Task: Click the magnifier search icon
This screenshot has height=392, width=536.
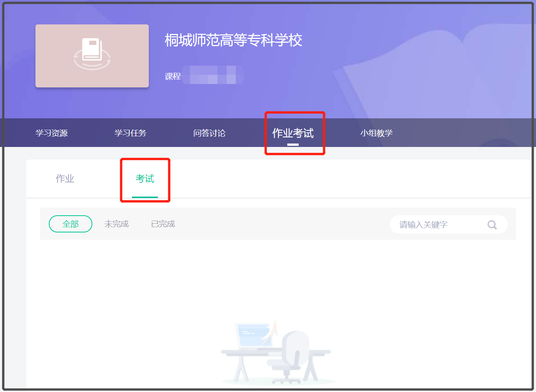Action: 492,225
